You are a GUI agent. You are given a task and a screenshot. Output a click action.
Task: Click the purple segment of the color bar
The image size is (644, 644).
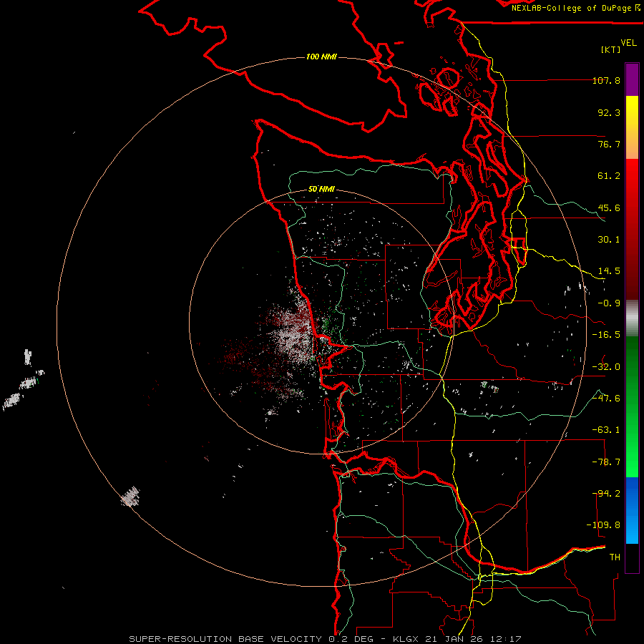point(632,79)
